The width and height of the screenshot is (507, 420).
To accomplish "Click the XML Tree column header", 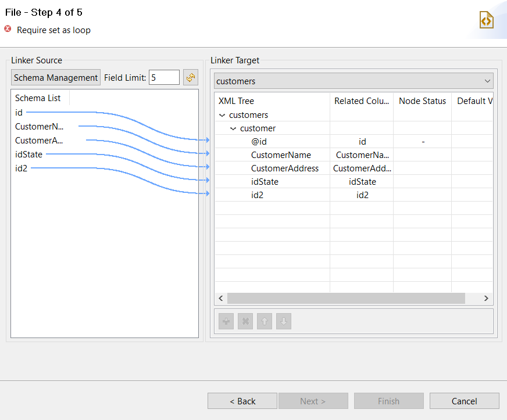I will pos(236,100).
